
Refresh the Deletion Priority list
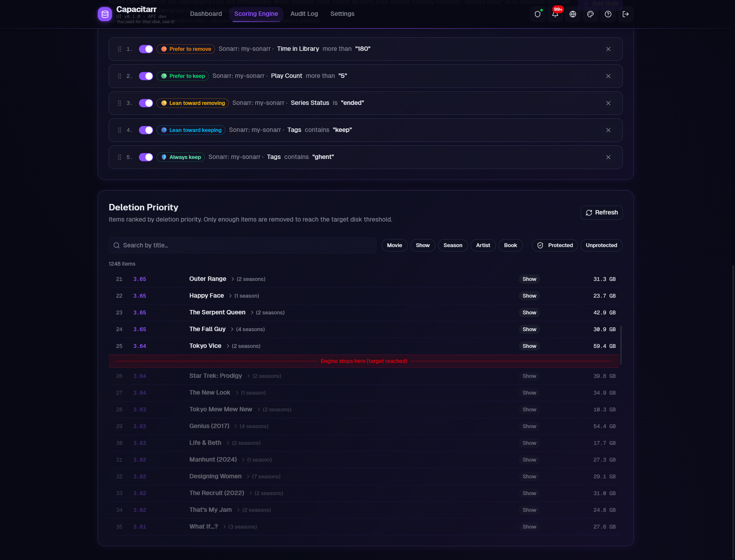pos(601,213)
